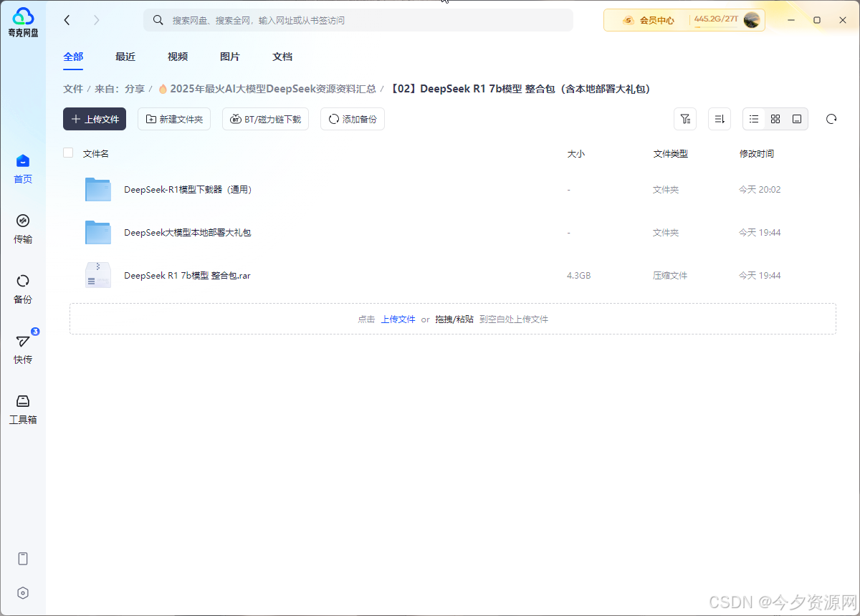The image size is (860, 616).
Task: Refresh the file list
Action: (x=831, y=119)
